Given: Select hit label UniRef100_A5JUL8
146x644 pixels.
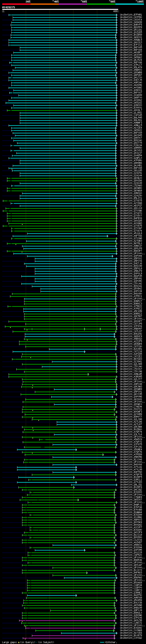Looking at the screenshot, I should point(131,233).
